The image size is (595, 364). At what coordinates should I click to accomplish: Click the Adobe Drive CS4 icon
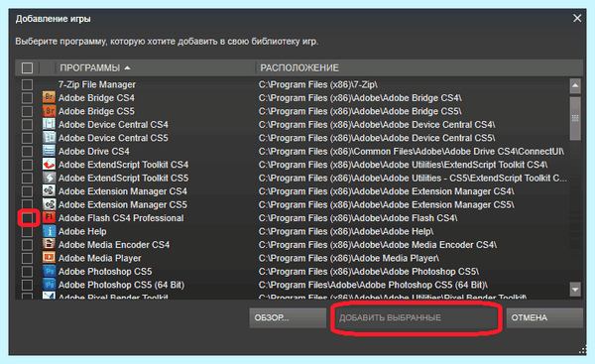[49, 151]
